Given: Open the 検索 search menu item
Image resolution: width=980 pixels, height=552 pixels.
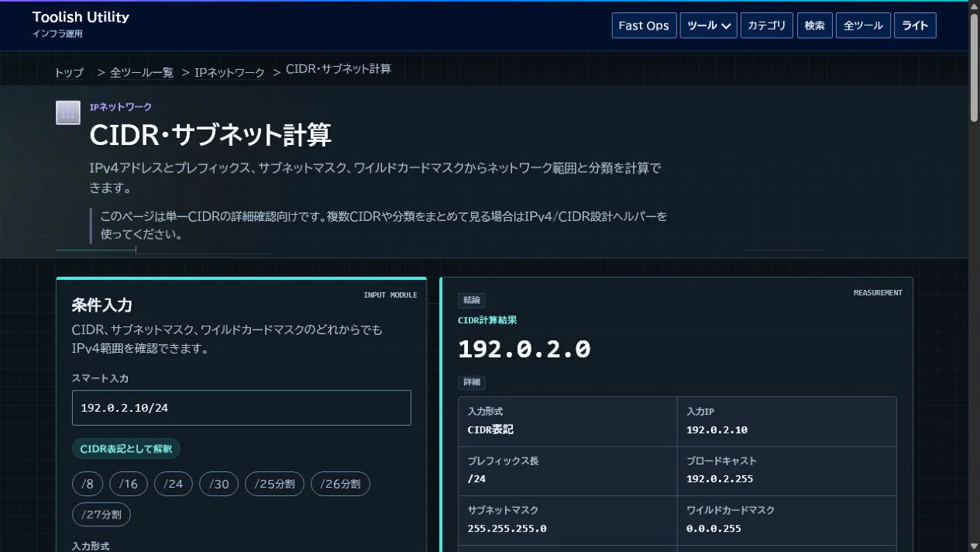Looking at the screenshot, I should [815, 26].
